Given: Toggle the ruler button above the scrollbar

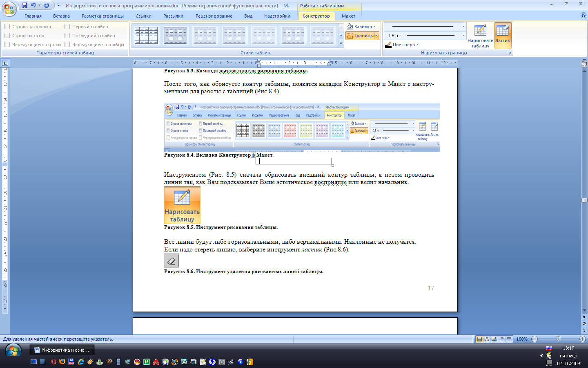Looking at the screenshot, I should pyautogui.click(x=584, y=63).
